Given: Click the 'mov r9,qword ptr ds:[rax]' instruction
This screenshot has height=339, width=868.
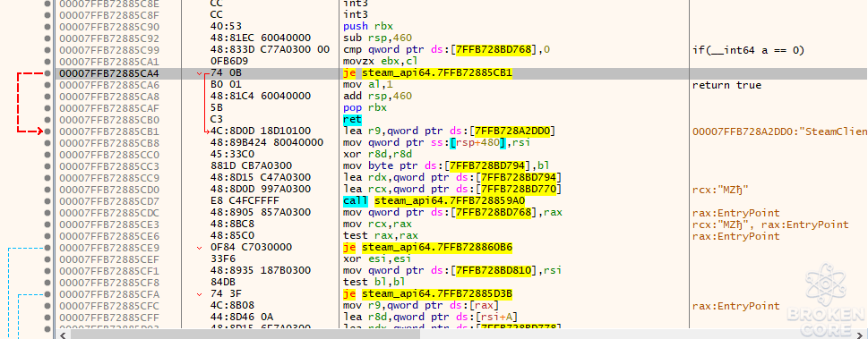Looking at the screenshot, I should (420, 305).
